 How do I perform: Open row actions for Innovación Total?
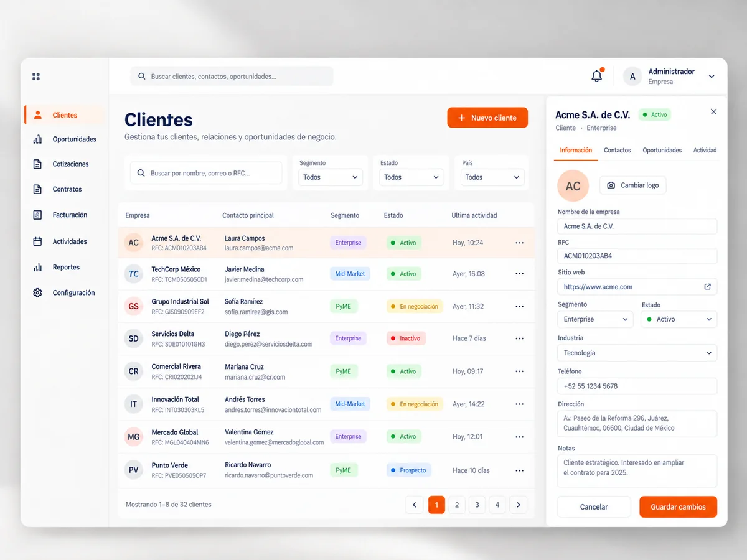pyautogui.click(x=520, y=404)
